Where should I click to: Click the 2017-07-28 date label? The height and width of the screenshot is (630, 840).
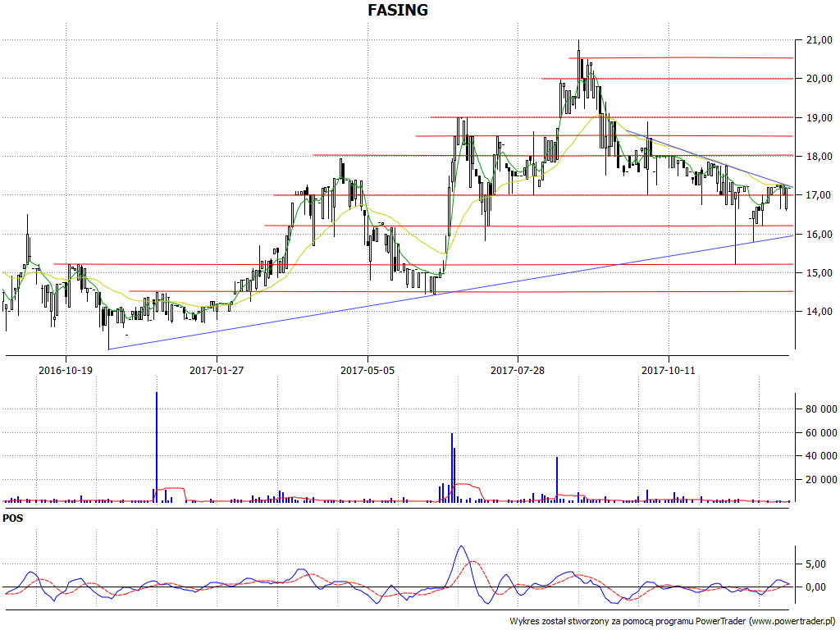[x=518, y=370]
